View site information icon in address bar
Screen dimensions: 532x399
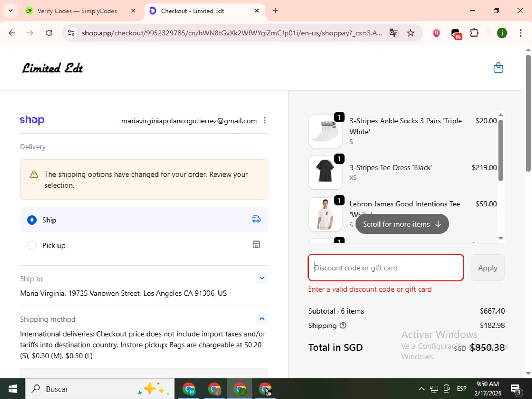click(71, 33)
